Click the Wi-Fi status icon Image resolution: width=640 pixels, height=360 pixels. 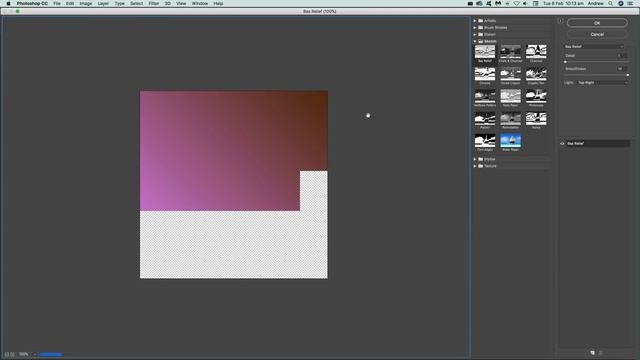(516, 3)
